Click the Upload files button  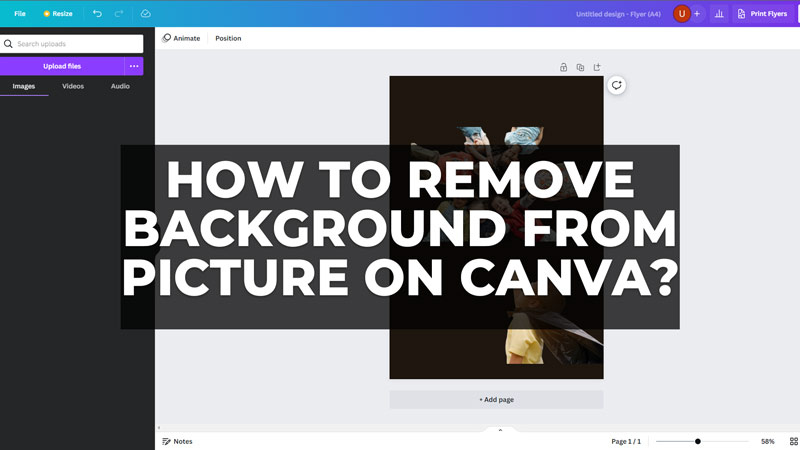[x=62, y=66]
